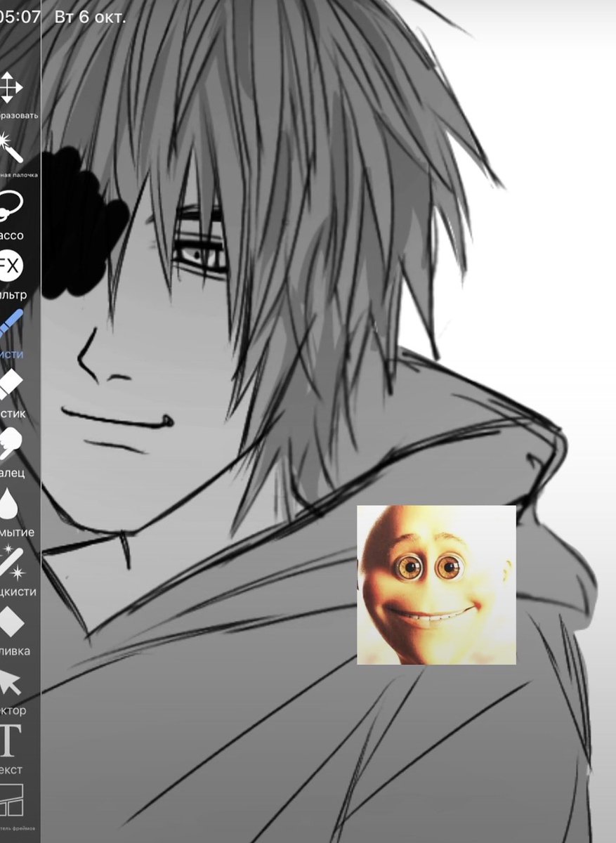616x843 pixels.
Task: Select the Bucket fill tool
Action: [x=11, y=622]
